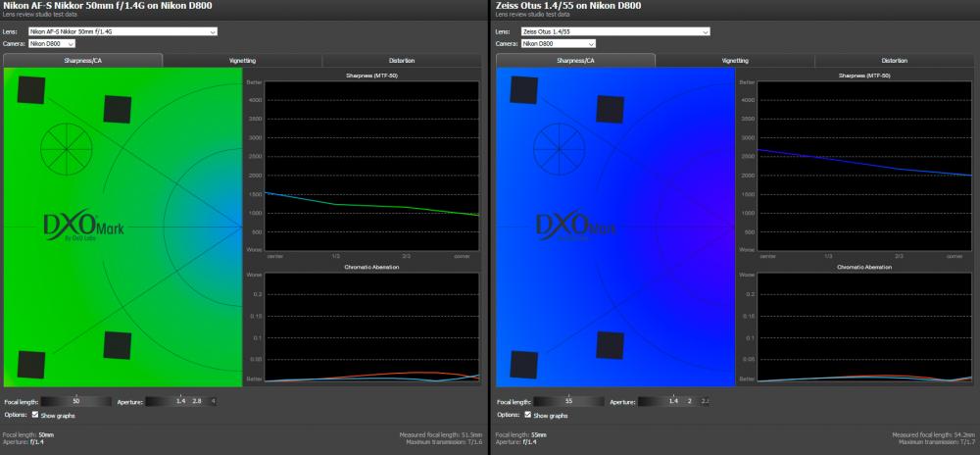Click the Zeiss Sharpness (MTF-50) graph
Screen dimensions: 980x455
864,166
